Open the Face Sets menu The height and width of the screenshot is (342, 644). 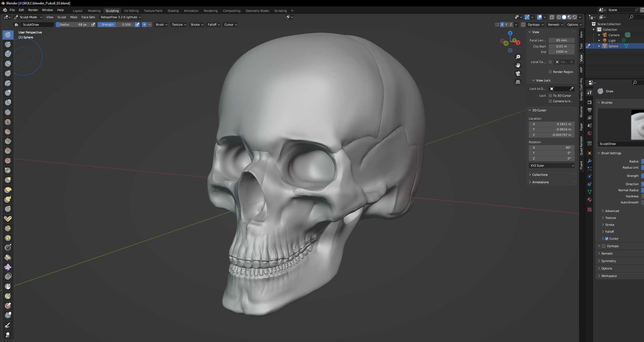click(x=88, y=17)
